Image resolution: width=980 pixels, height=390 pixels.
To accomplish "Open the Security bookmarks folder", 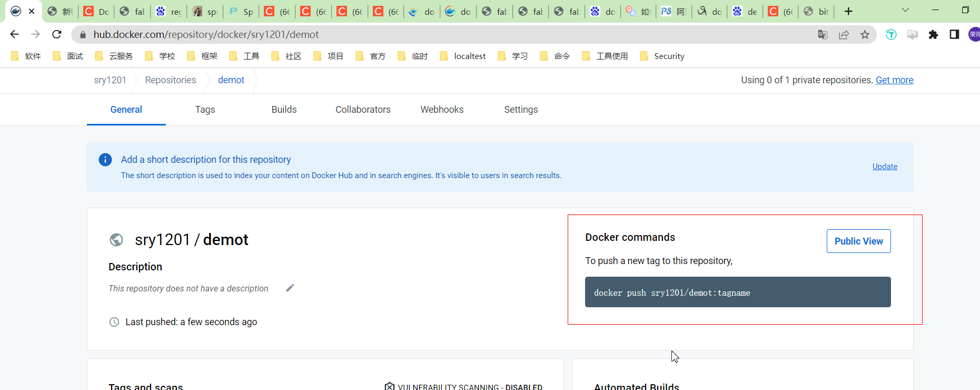I will point(662,56).
